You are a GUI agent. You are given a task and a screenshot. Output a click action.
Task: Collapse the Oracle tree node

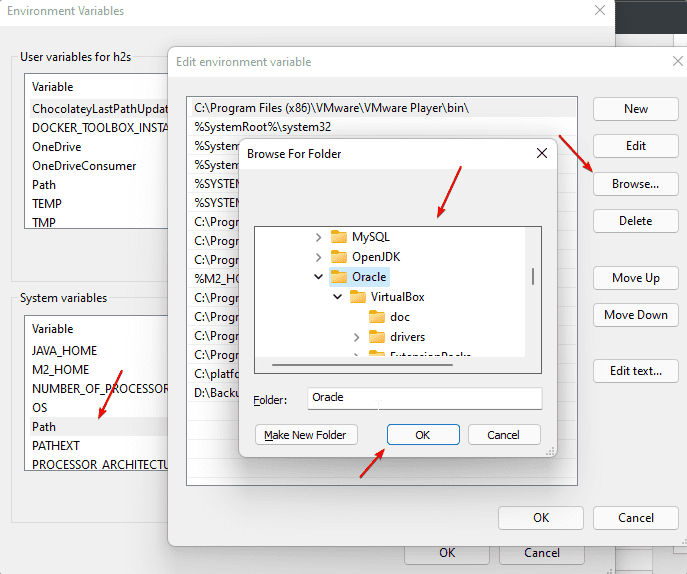319,276
